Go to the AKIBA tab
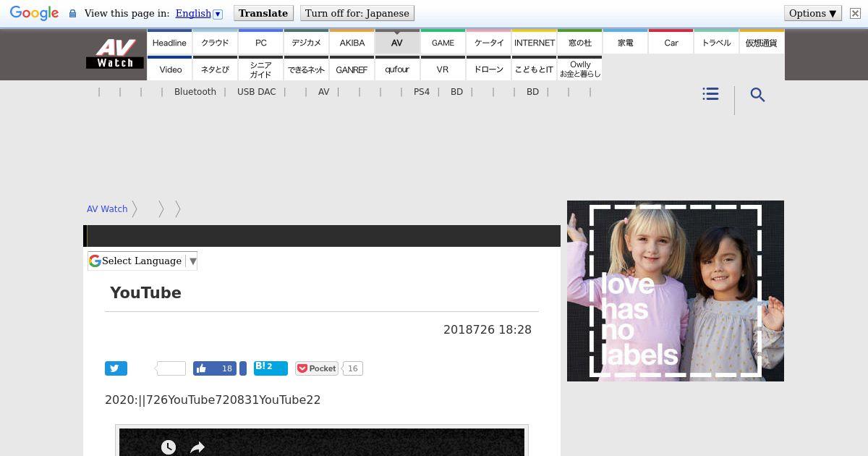 click(352, 42)
